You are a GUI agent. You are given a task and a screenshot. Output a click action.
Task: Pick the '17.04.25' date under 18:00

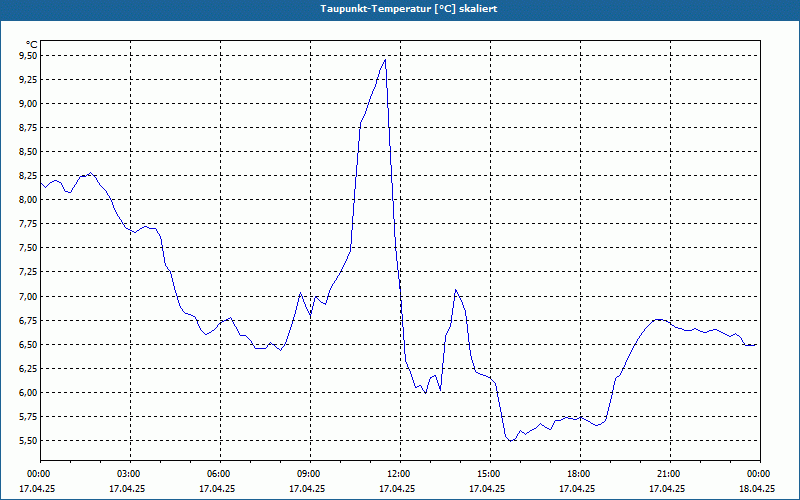577,488
